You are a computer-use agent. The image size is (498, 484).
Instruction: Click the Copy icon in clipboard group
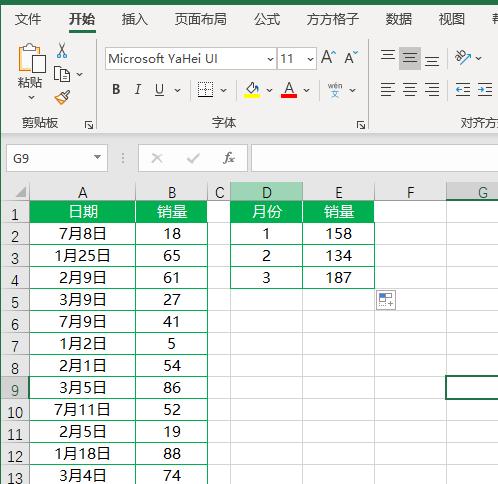coord(62,74)
